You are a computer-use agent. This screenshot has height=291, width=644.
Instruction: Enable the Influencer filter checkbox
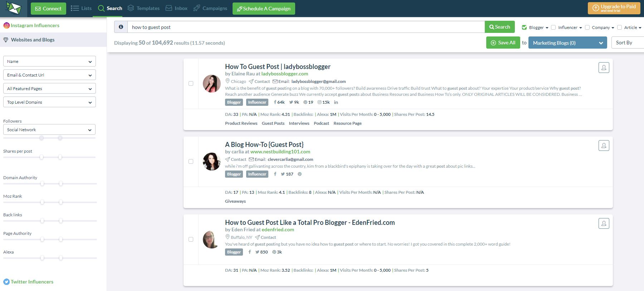pos(553,28)
